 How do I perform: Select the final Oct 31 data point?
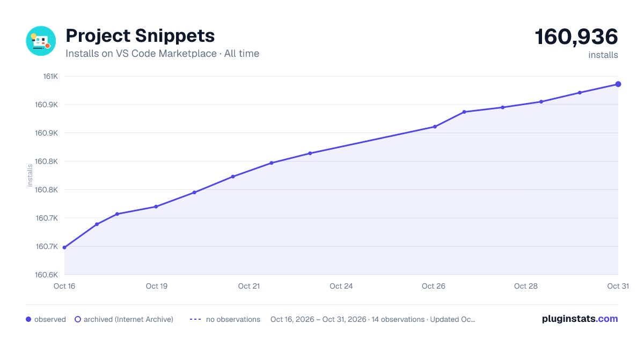pos(618,84)
